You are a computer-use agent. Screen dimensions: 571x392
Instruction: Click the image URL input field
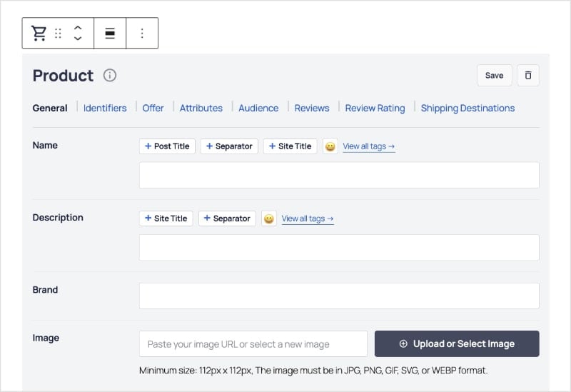click(253, 344)
